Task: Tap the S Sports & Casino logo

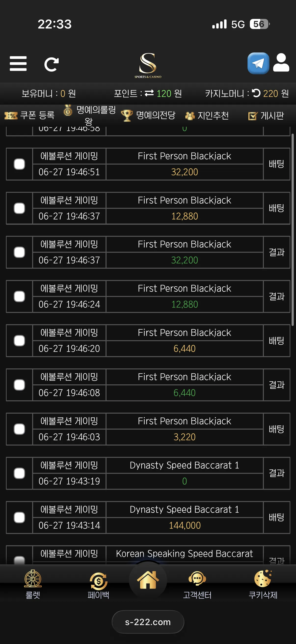Action: 148,66
